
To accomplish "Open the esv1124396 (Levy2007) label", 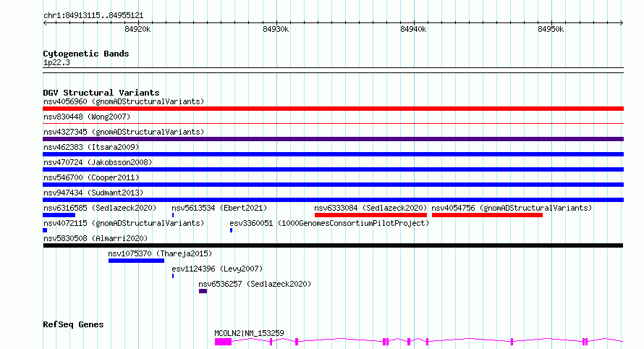I will click(x=217, y=269).
